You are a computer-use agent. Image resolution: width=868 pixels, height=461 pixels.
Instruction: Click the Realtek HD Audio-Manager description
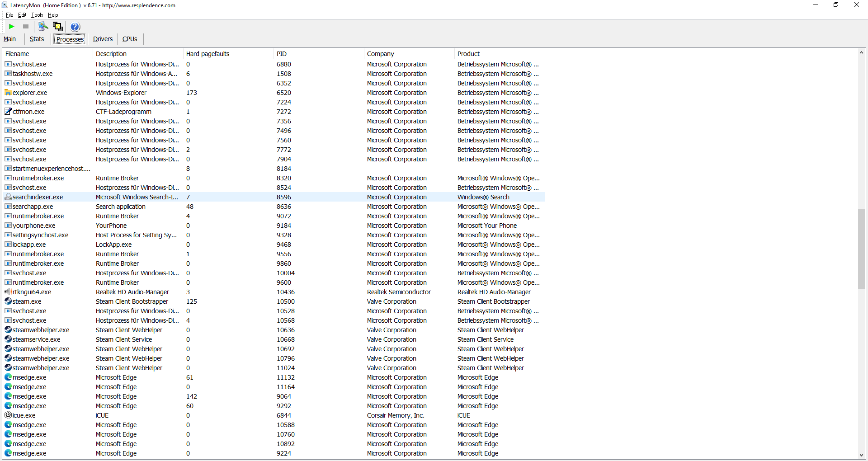coord(132,292)
